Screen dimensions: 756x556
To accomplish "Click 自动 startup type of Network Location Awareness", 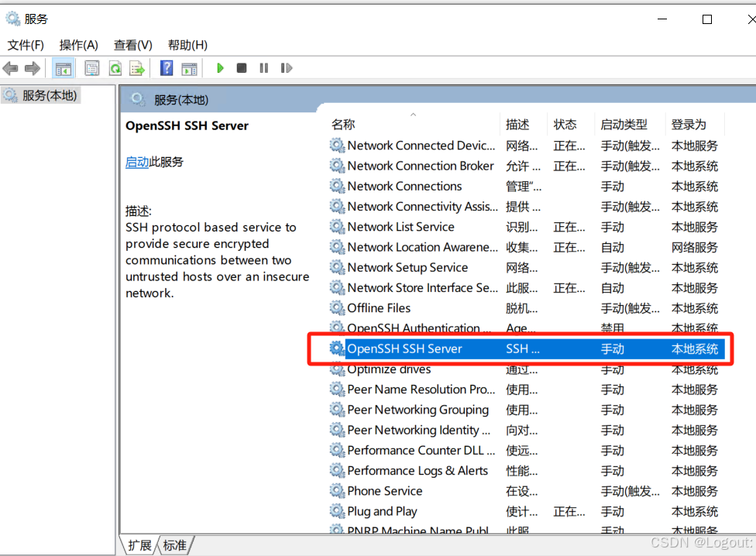I will coord(613,247).
